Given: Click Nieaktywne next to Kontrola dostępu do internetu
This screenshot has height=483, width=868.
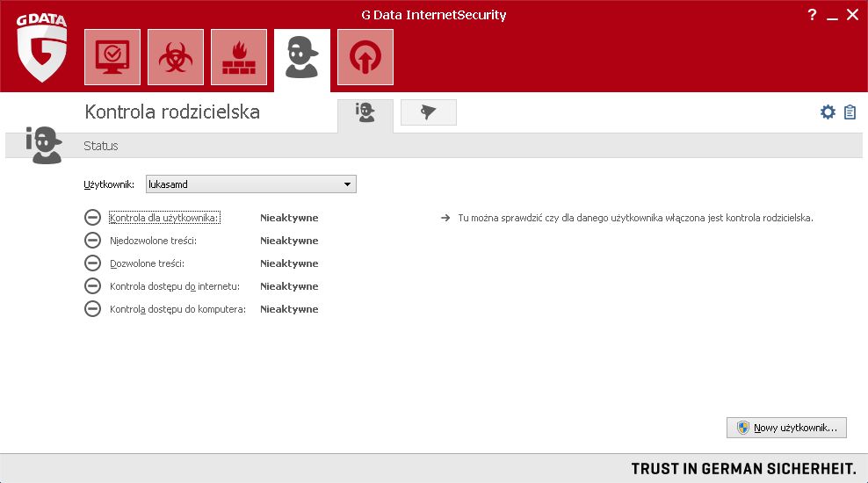Looking at the screenshot, I should tap(289, 286).
